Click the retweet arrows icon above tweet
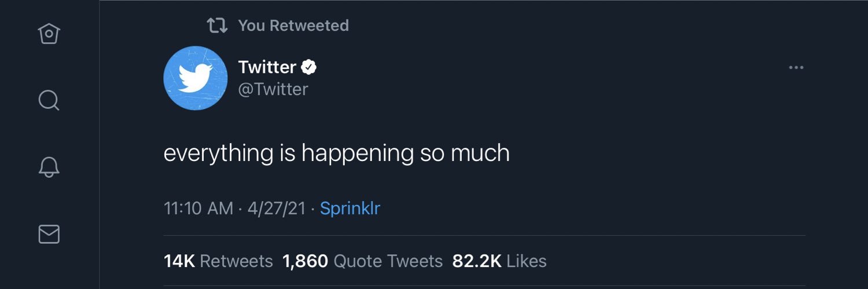The image size is (868, 289). click(217, 25)
